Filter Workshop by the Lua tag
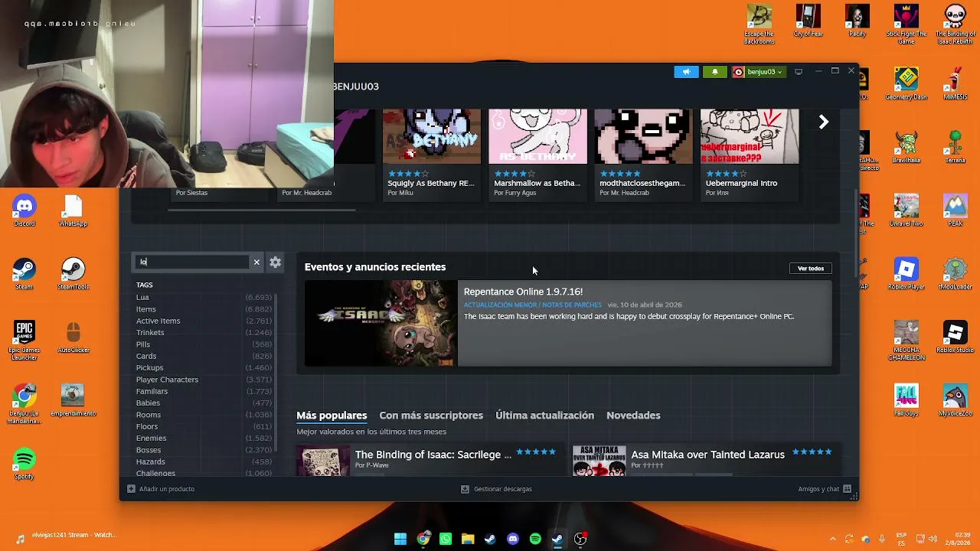This screenshot has height=551, width=980. point(142,297)
